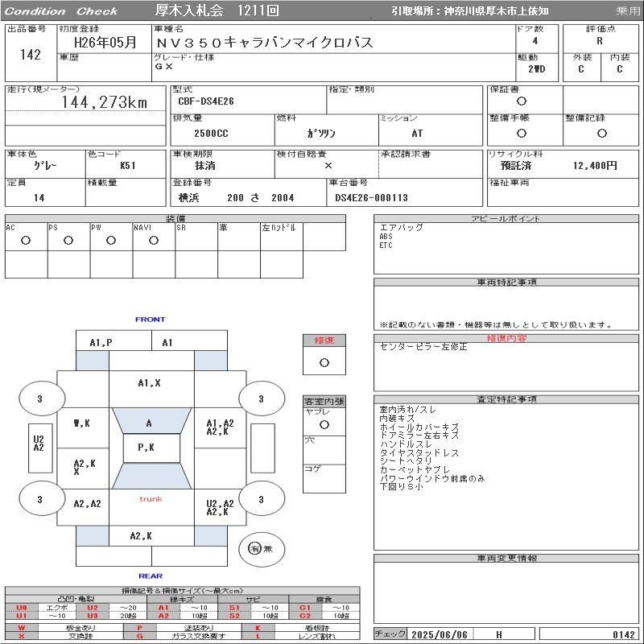The width and height of the screenshot is (644, 644).
Task: Click the rear-right tire circle marked 3
Action: [261, 499]
